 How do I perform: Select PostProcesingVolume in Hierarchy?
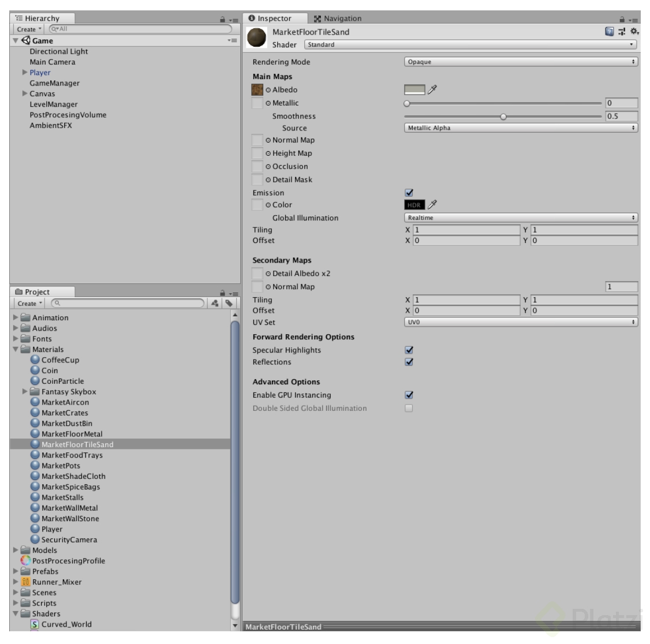coord(68,115)
